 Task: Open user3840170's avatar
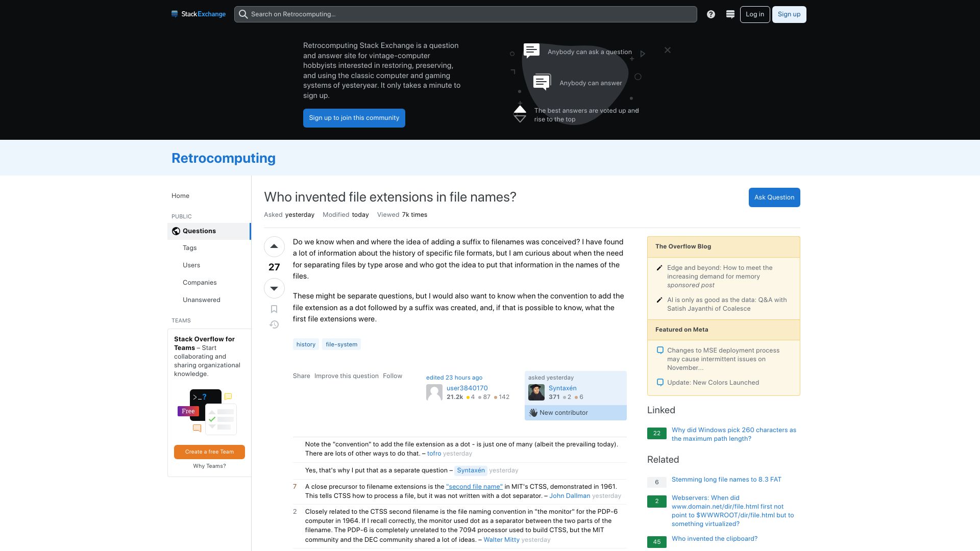point(434,392)
